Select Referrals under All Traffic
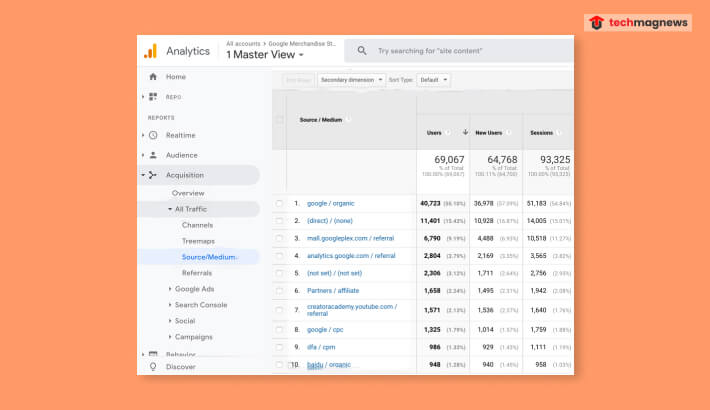 point(197,273)
